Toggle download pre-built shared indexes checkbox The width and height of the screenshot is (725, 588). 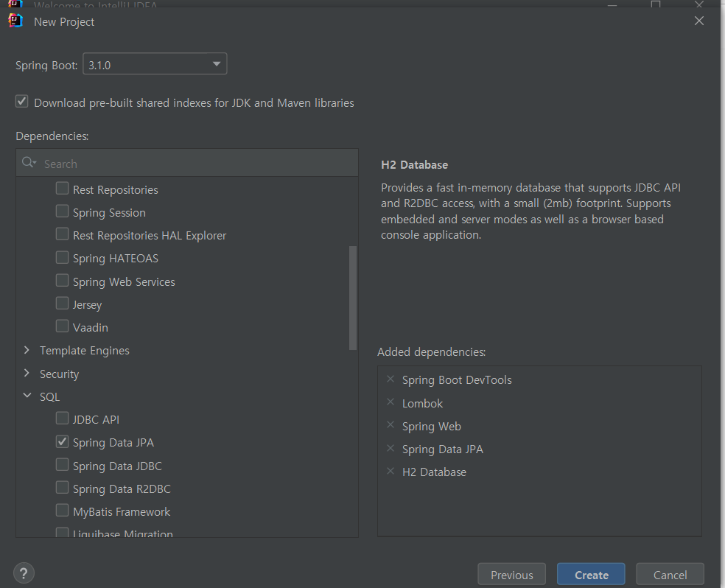coord(21,102)
